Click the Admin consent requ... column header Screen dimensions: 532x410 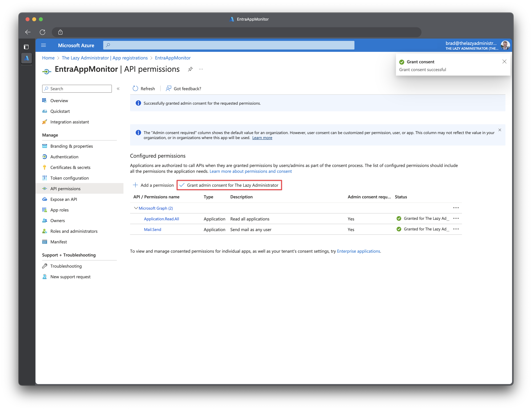(369, 197)
